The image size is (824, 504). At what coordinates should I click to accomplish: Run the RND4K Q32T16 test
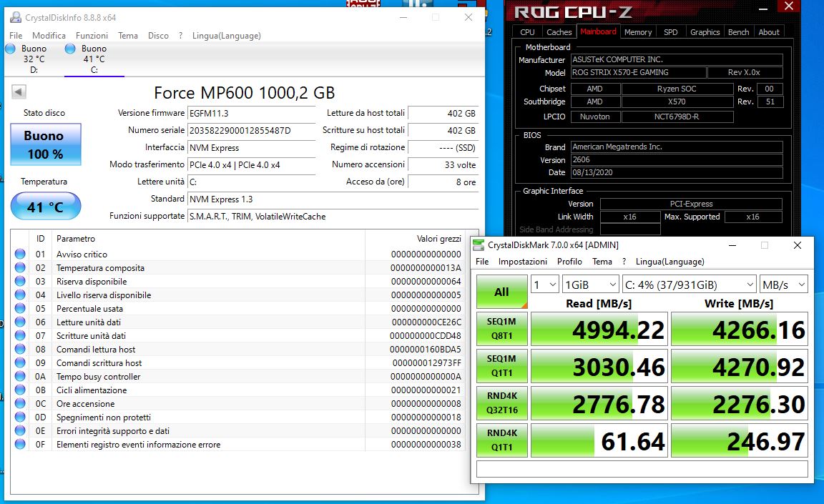[x=502, y=403]
